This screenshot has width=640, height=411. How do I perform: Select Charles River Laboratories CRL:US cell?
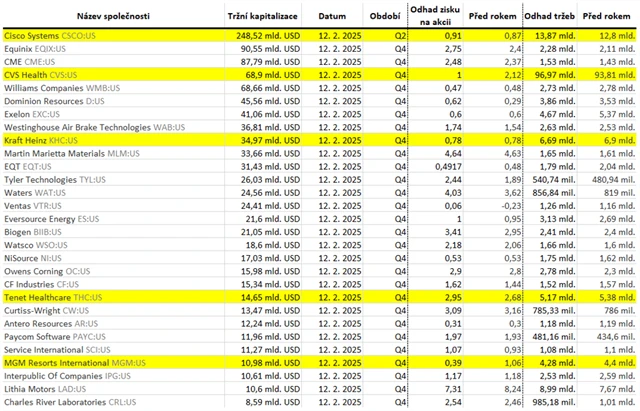pos(70,402)
